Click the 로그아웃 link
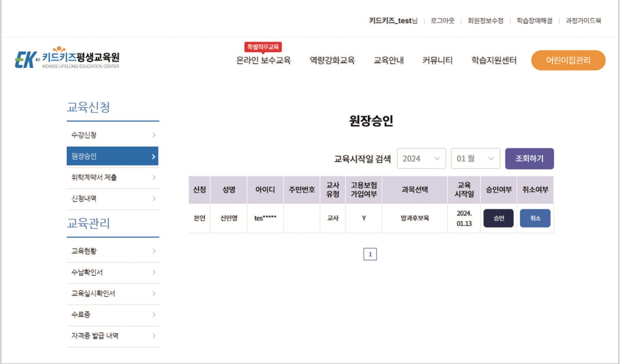The height and width of the screenshot is (364, 621). click(x=442, y=21)
